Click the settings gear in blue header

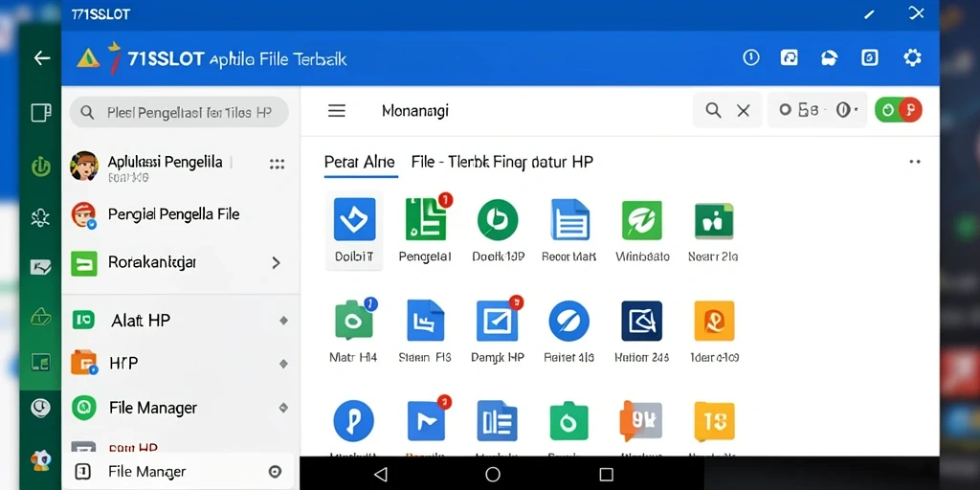(x=912, y=58)
